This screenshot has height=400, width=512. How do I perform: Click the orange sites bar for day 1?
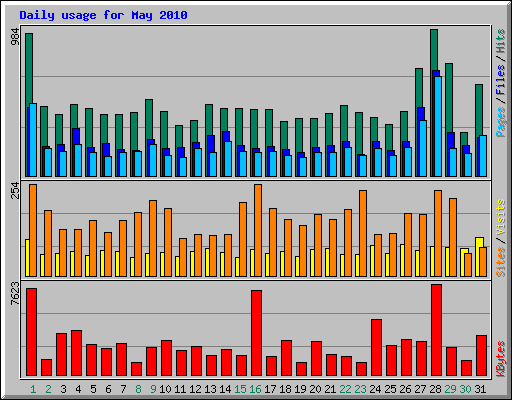click(33, 230)
